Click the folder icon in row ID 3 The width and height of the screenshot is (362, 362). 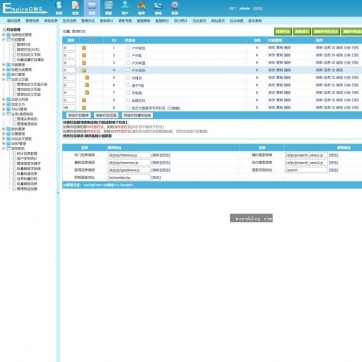84,63
